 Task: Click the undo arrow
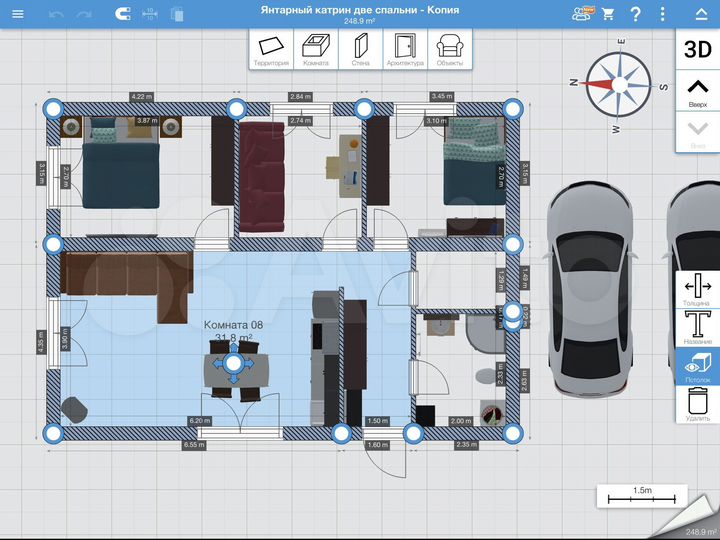[x=56, y=15]
